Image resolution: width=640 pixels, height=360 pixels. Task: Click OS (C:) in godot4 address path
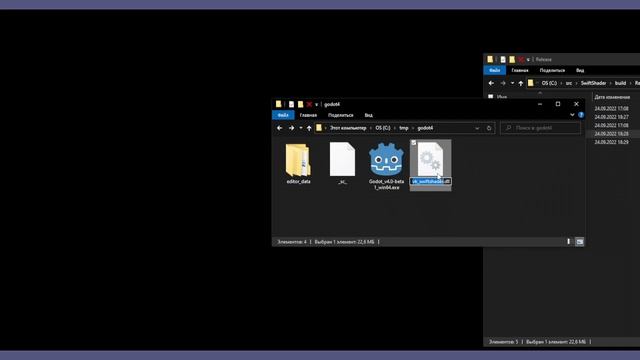click(x=382, y=128)
